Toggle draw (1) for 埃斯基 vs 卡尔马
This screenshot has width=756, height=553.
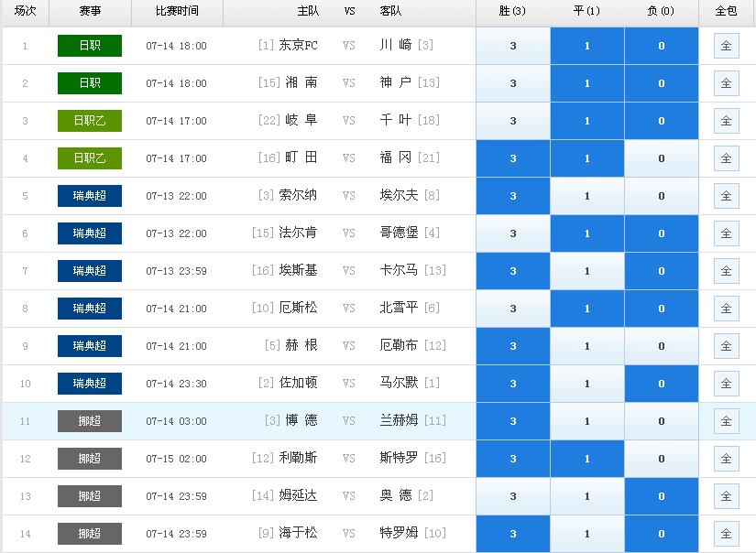586,271
